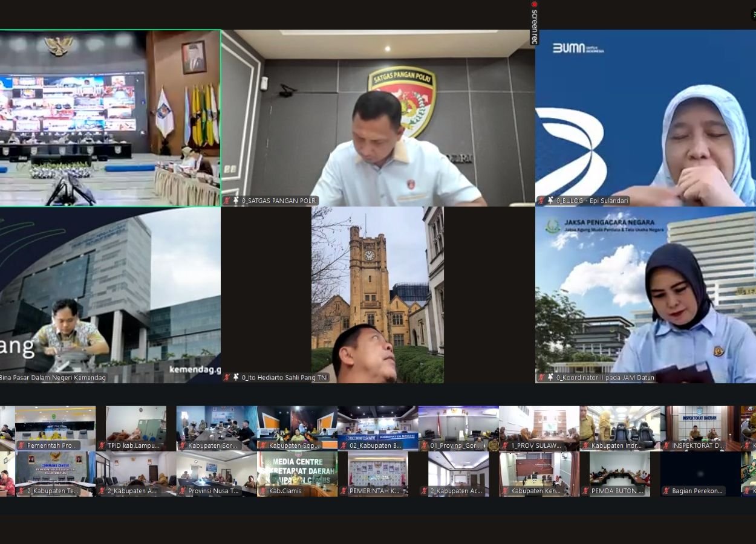Screen dimensions: 756x544
Task: Select the green-bordered active speaker video tile
Action: click(110, 118)
